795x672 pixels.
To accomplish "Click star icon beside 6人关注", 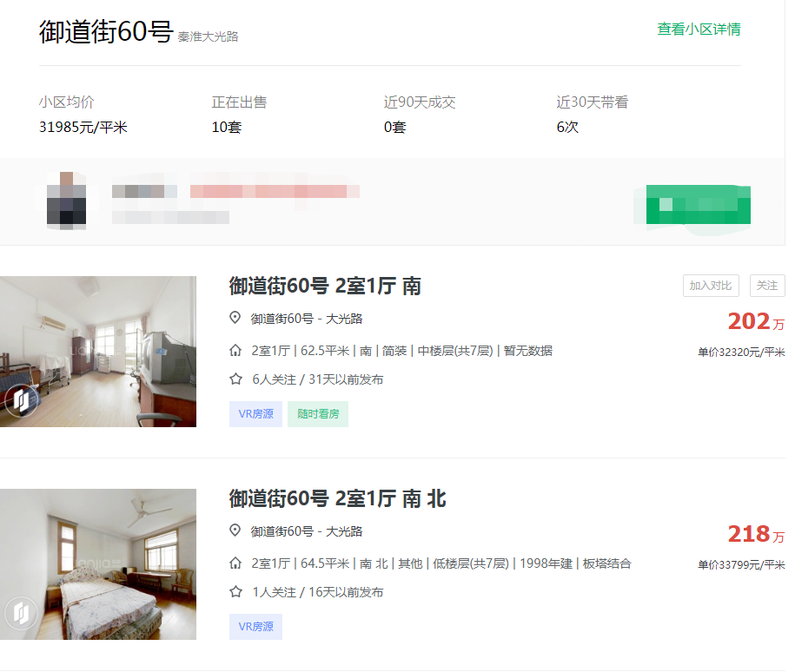I will coord(235,379).
